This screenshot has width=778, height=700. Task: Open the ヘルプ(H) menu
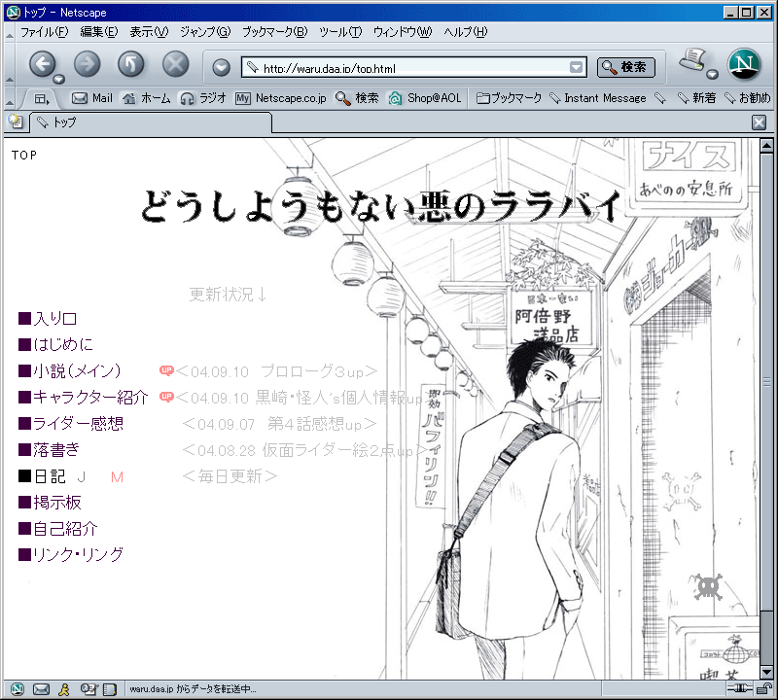click(x=466, y=32)
